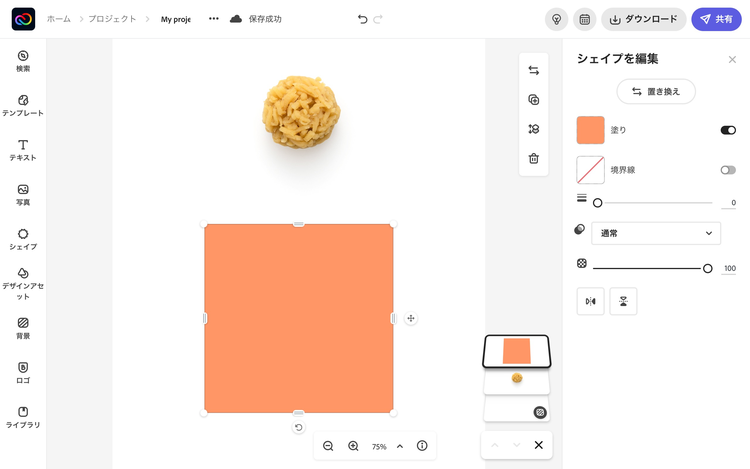Click the border width value field
The height and width of the screenshot is (469, 750).
(728, 203)
